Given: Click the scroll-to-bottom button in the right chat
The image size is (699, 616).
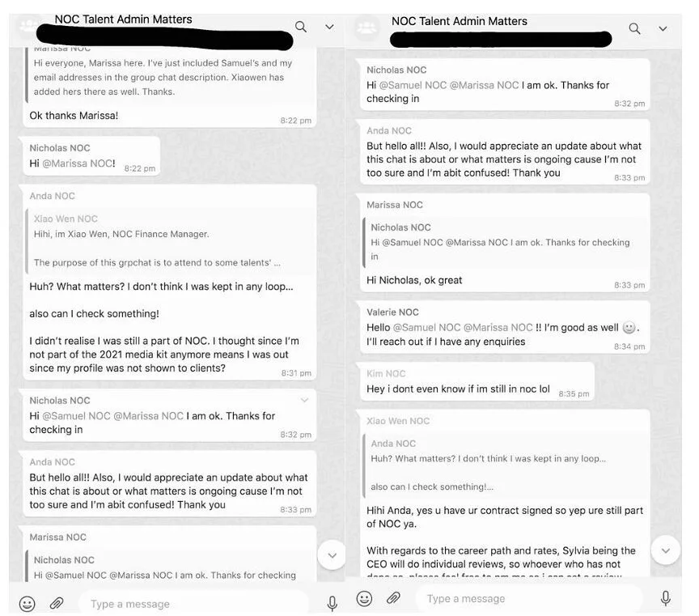Looking at the screenshot, I should [x=665, y=550].
